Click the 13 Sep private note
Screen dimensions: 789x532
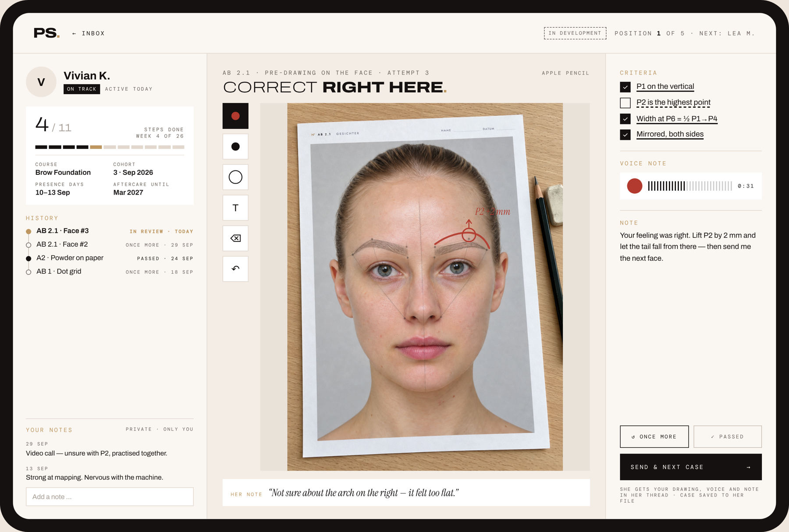coord(94,477)
